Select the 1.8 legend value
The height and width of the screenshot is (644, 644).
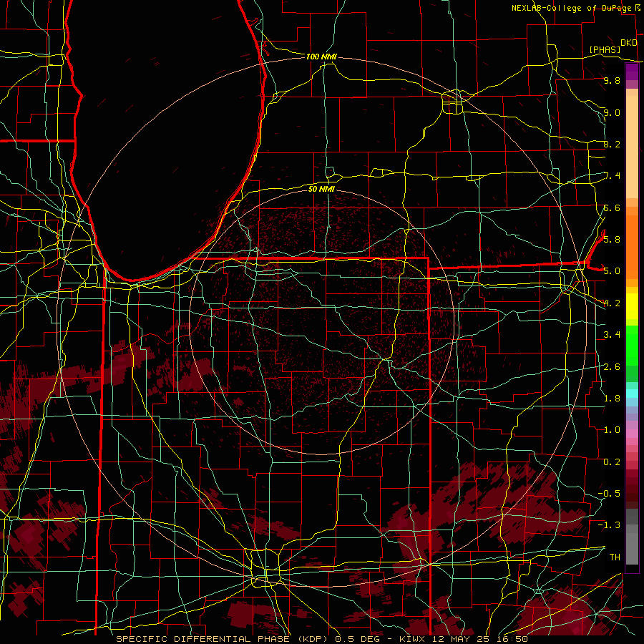(612, 398)
